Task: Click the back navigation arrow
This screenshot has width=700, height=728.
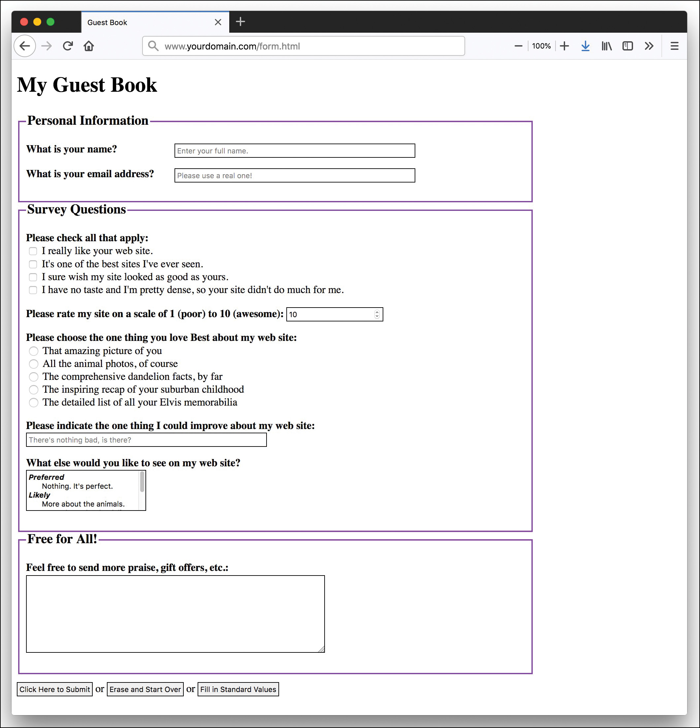Action: (x=24, y=46)
